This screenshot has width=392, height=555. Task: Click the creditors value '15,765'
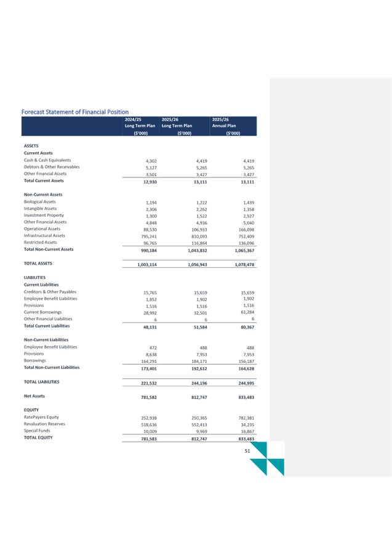tap(150, 293)
